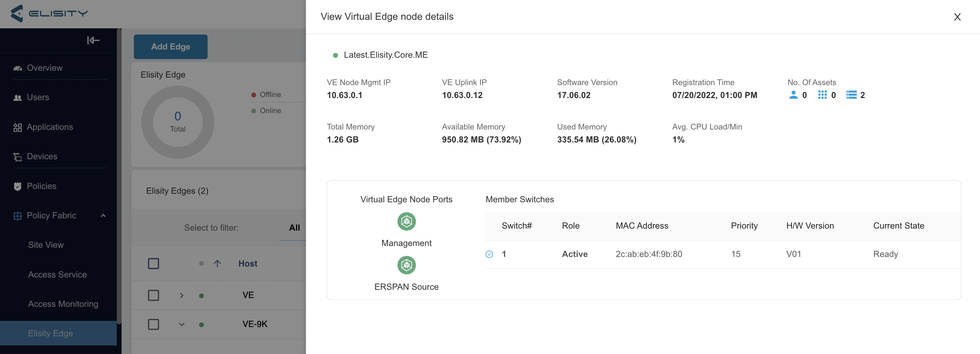Click the Ready state cell
Image resolution: width=980 pixels, height=354 pixels.
pos(885,254)
